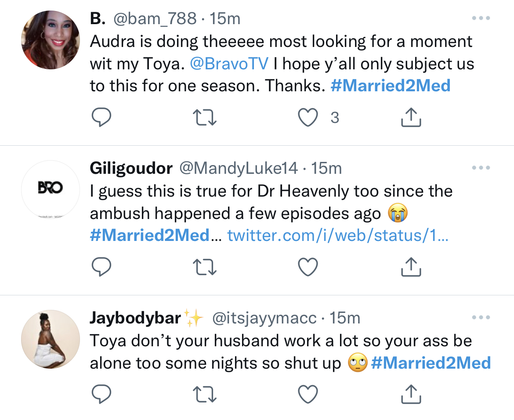View B.'s profile picture
Viewport: 514px width, 420px height.
coord(51,40)
